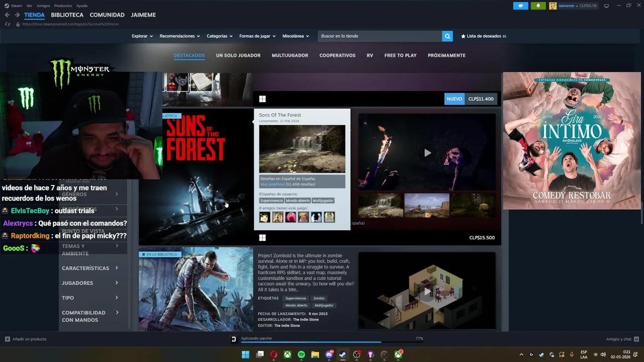The height and width of the screenshot is (362, 644).
Task: Open the announcements megaphone button
Action: click(x=521, y=6)
